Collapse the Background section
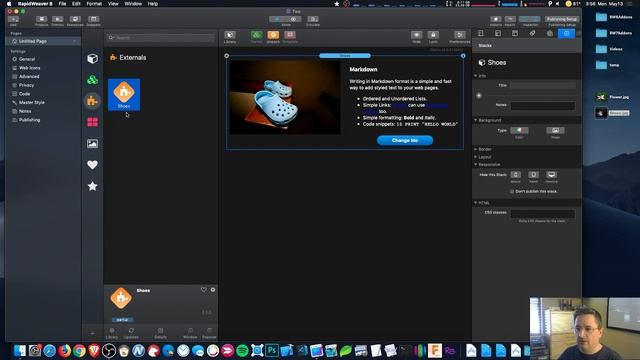Screen dimensions: 640x360 click(476, 120)
